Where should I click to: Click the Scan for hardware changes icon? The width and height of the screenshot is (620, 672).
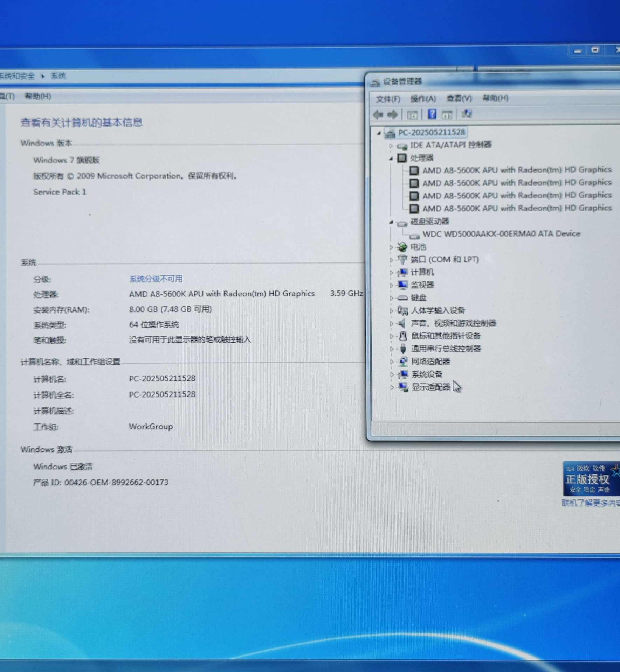467,113
